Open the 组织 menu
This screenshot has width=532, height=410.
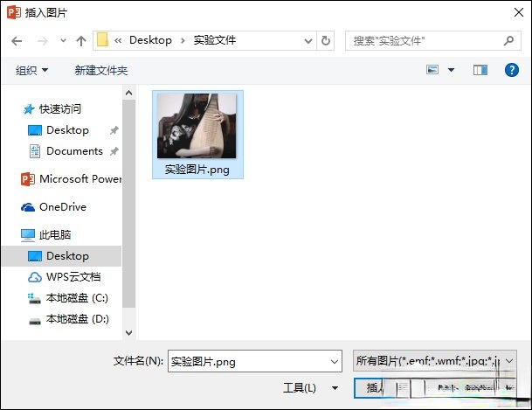(31, 70)
